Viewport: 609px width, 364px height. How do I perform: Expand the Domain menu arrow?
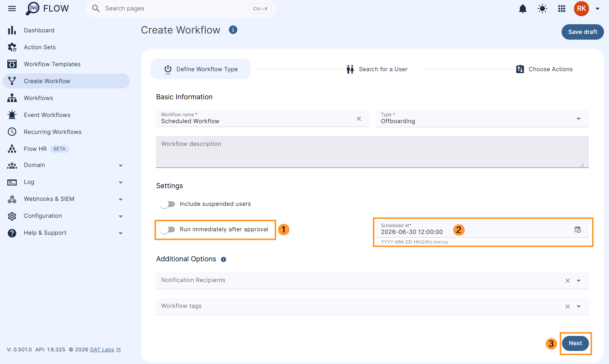[x=121, y=165]
